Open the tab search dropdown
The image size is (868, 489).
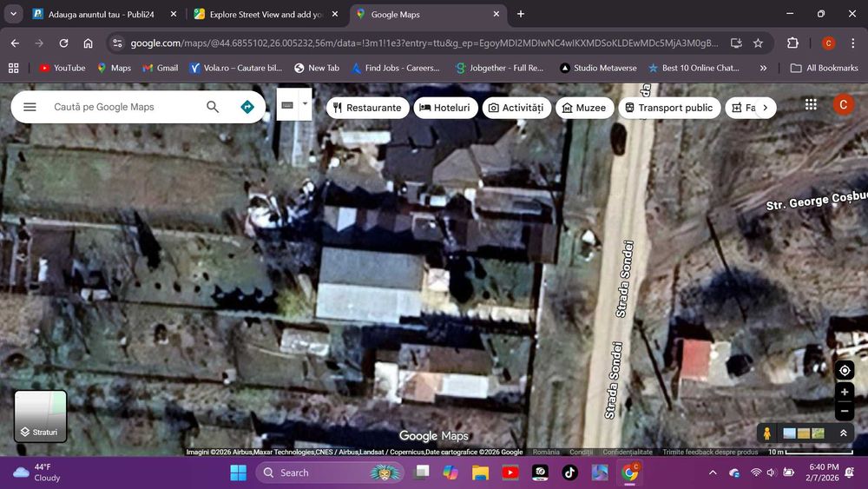pyautogui.click(x=13, y=14)
